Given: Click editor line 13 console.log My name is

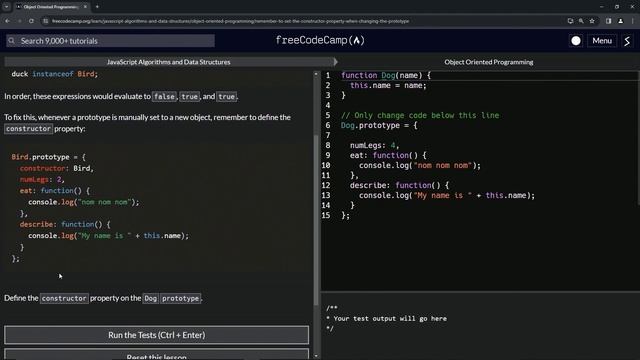Looking at the screenshot, I should tap(447, 195).
